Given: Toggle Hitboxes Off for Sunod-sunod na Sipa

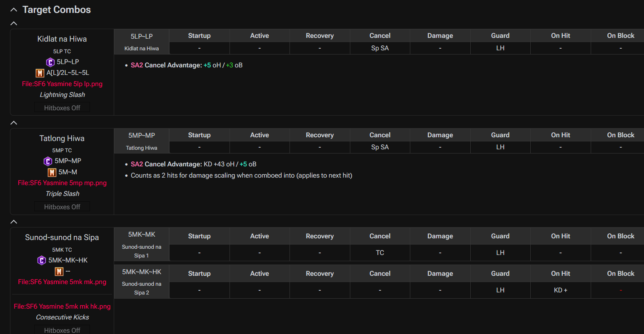Looking at the screenshot, I should [62, 330].
